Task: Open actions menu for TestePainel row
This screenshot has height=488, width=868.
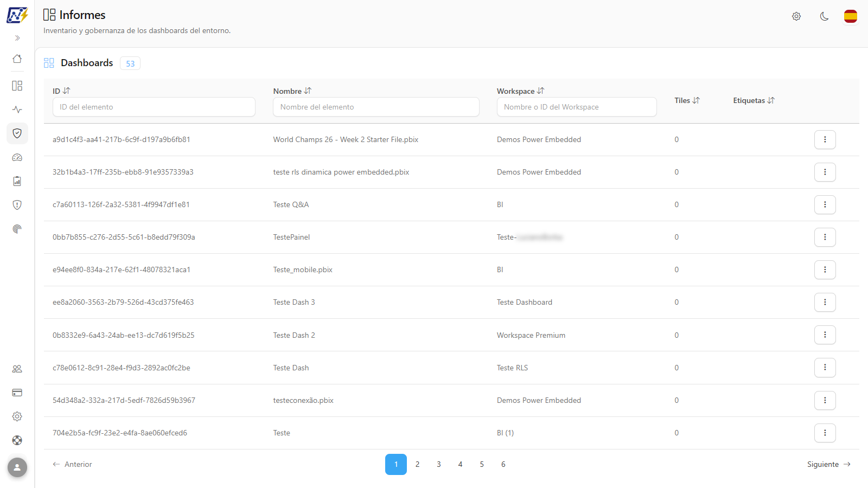Action: click(x=825, y=237)
